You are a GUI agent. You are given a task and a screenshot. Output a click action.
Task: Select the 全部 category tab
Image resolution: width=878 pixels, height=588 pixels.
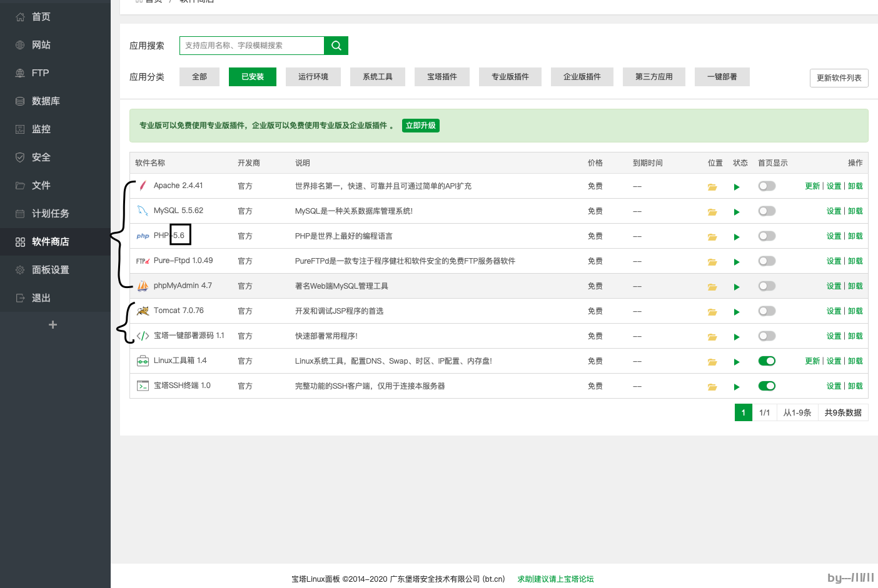199,77
